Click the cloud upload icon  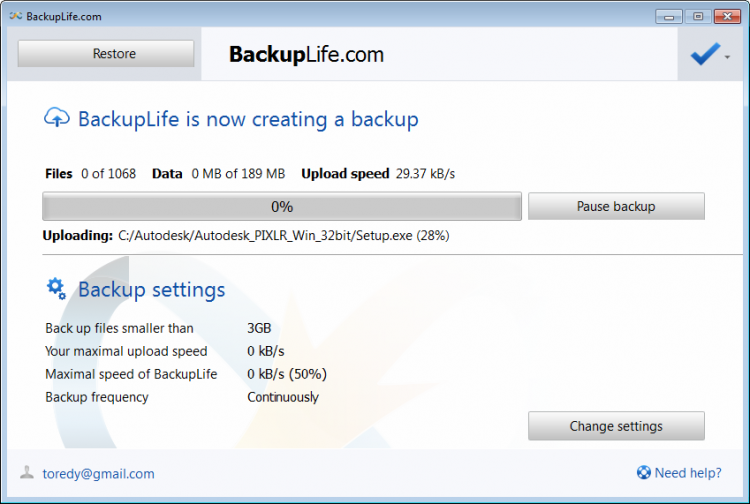point(57,118)
